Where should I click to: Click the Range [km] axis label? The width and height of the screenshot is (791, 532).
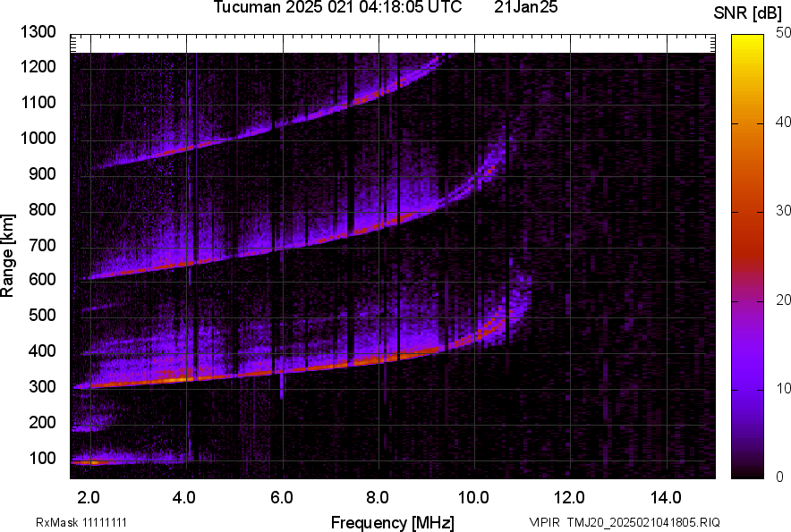click(8, 256)
